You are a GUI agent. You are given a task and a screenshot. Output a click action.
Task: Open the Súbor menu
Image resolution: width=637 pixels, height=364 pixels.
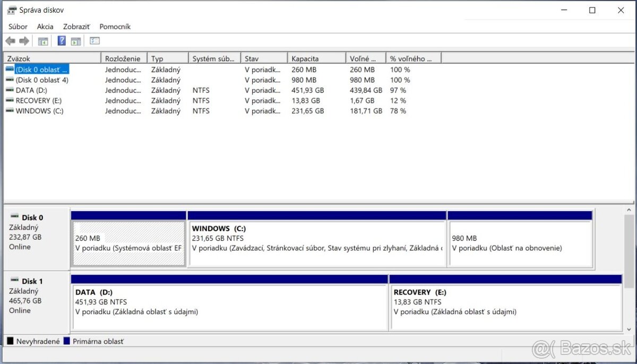click(18, 26)
